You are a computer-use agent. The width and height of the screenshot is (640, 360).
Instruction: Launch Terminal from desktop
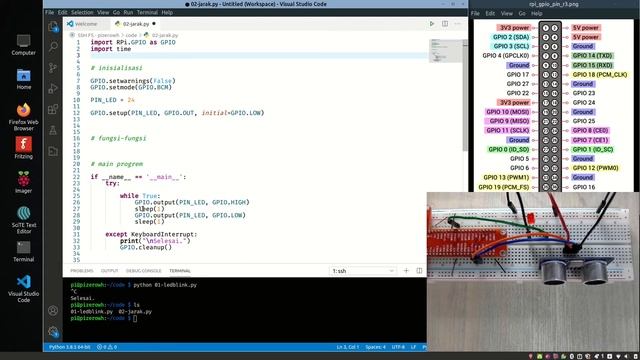point(24,251)
